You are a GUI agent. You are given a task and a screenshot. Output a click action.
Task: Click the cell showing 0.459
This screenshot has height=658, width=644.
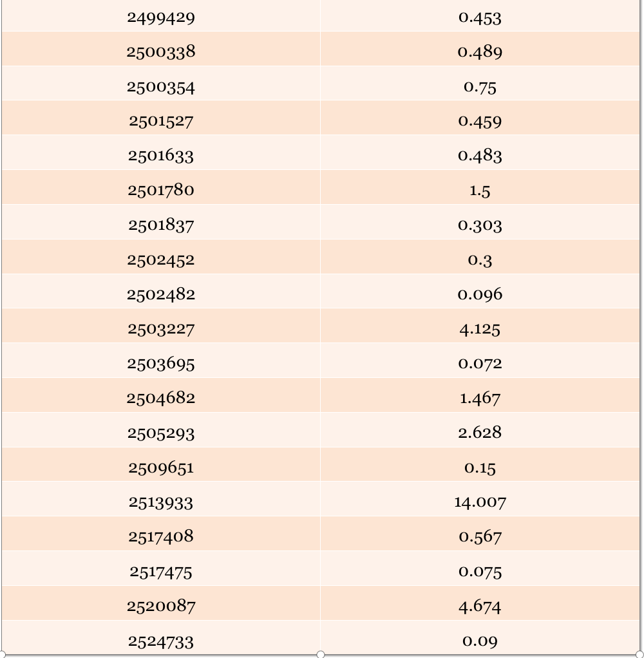pyautogui.click(x=480, y=117)
